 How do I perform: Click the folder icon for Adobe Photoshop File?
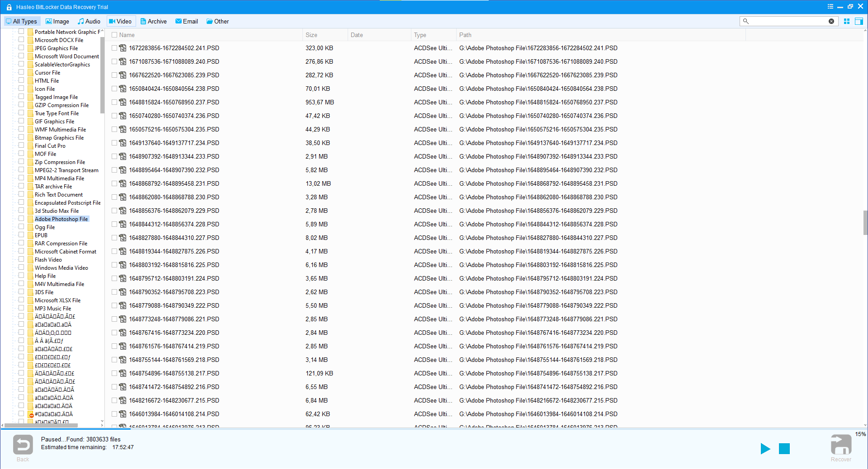(30, 219)
